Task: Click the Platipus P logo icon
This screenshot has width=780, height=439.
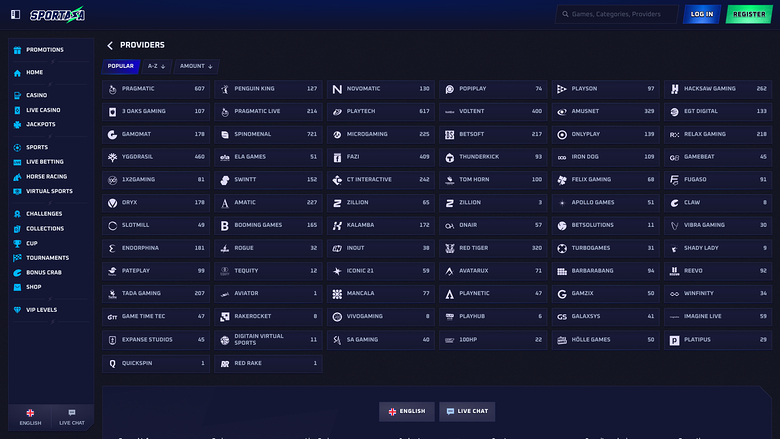Action: click(x=675, y=340)
